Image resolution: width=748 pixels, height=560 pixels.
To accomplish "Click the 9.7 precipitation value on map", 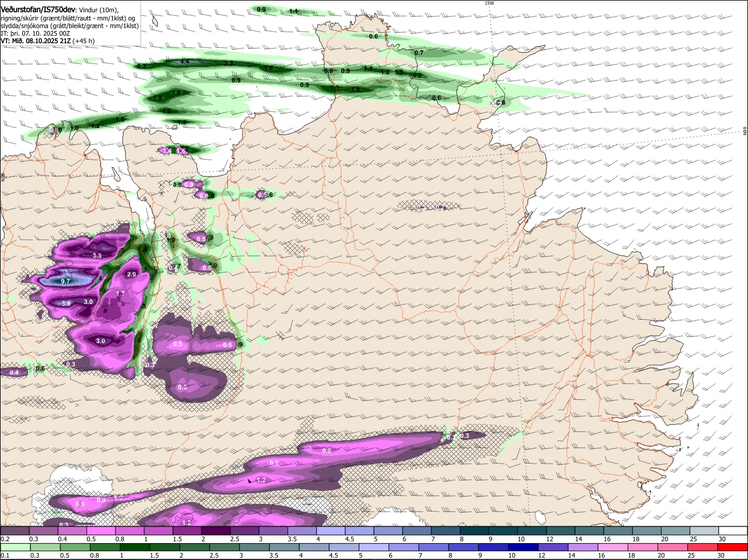I will [65, 281].
